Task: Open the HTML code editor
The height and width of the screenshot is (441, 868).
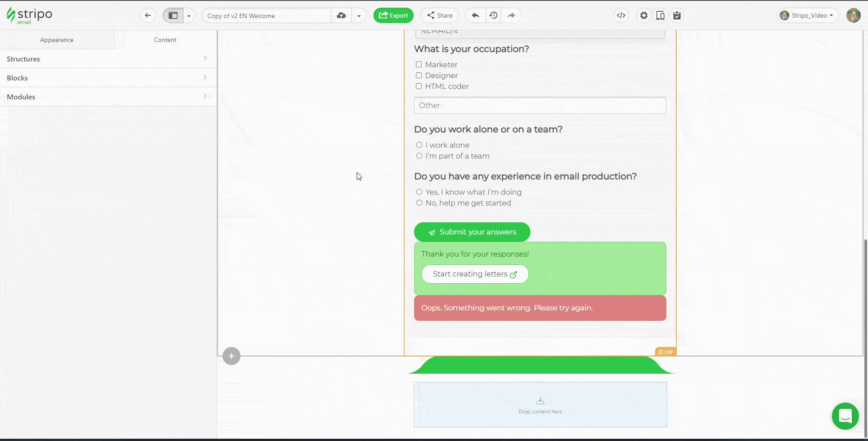Action: [x=621, y=15]
